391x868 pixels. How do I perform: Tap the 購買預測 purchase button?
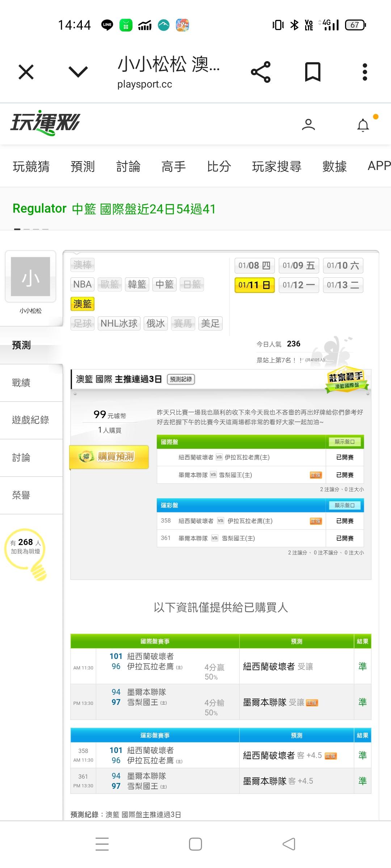point(109,457)
